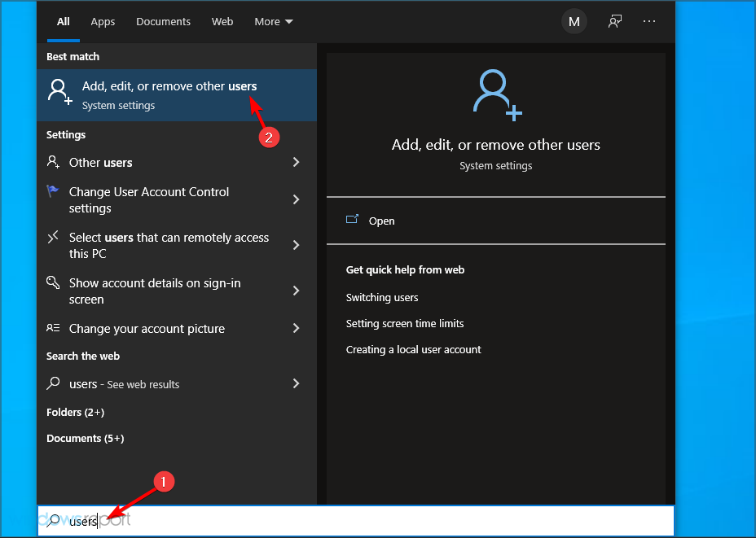Screen dimensions: 756x538
Task: Click the magnifier icon beside web results
Action: click(x=53, y=383)
